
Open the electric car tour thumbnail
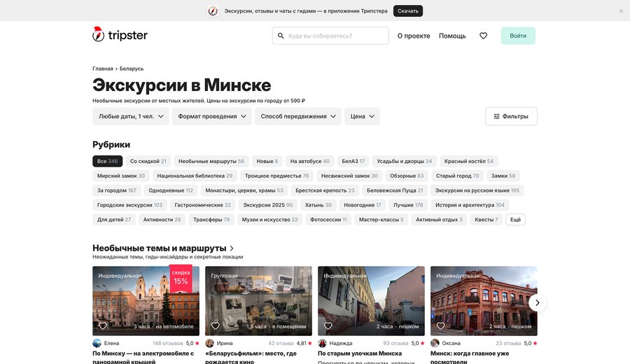click(x=146, y=301)
